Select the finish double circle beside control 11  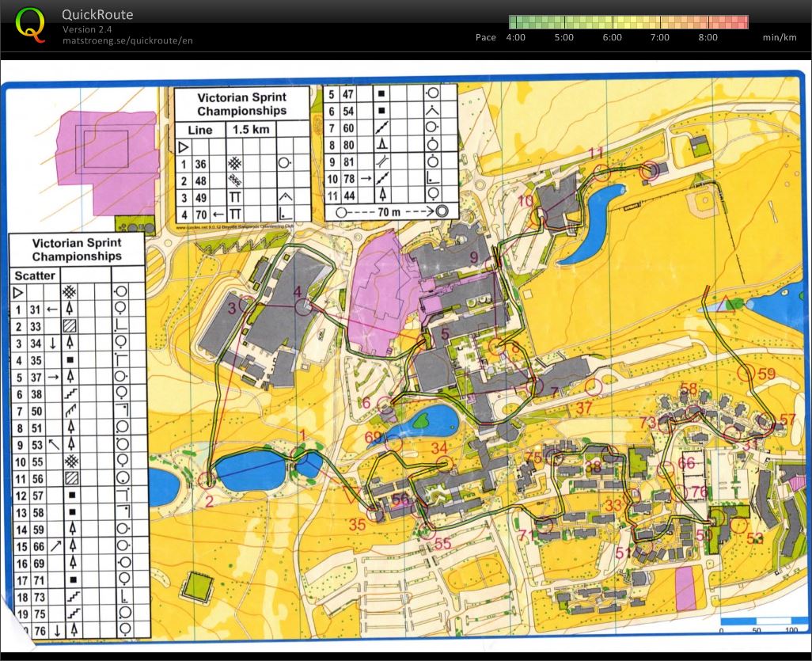pyautogui.click(x=650, y=169)
